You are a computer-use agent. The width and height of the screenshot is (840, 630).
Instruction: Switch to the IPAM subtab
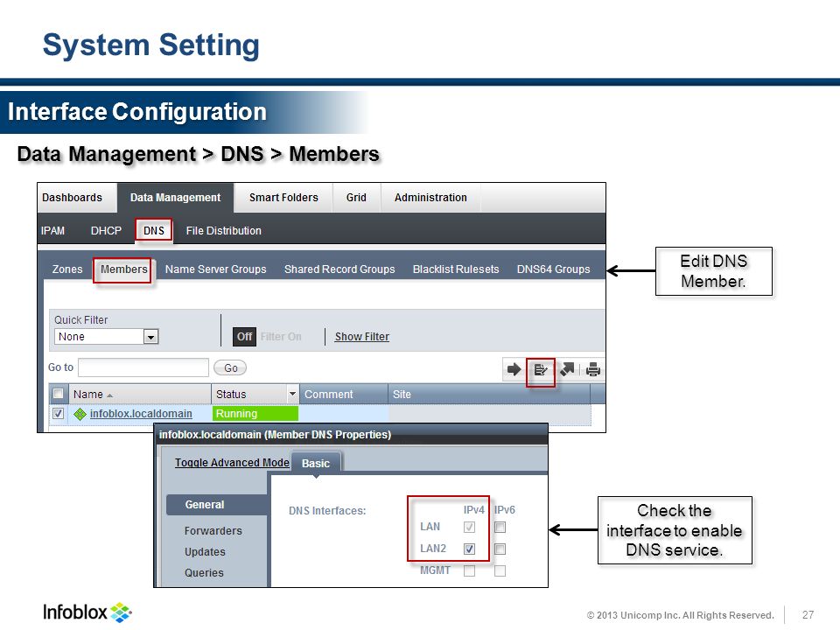point(53,231)
